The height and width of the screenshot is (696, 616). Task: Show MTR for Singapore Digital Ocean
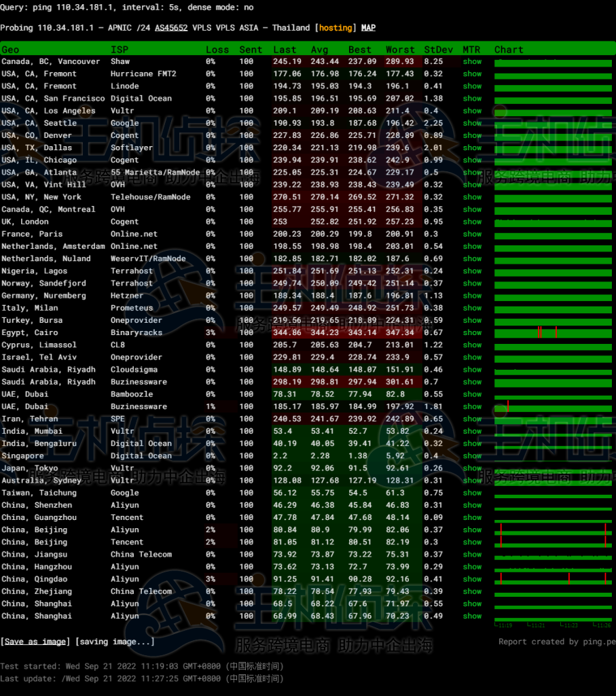pos(472,456)
